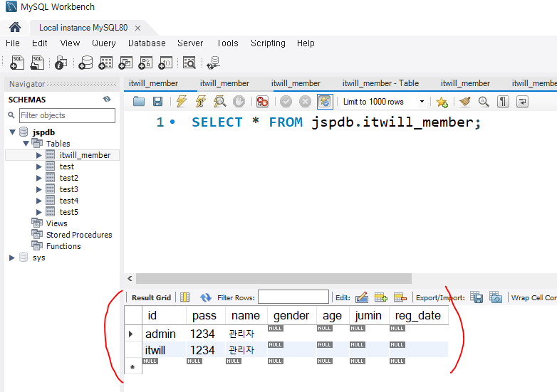Open the Database menu
557x392 pixels.
147,43
